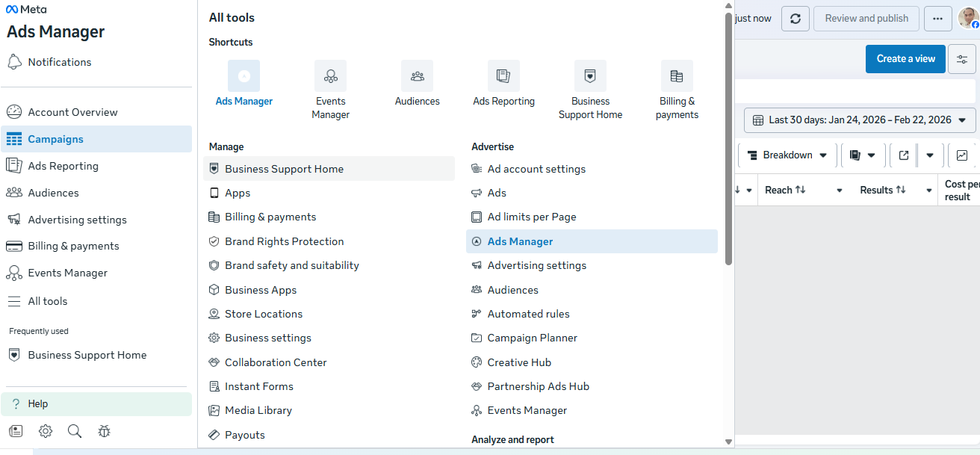Click the Create a view button

[905, 59]
